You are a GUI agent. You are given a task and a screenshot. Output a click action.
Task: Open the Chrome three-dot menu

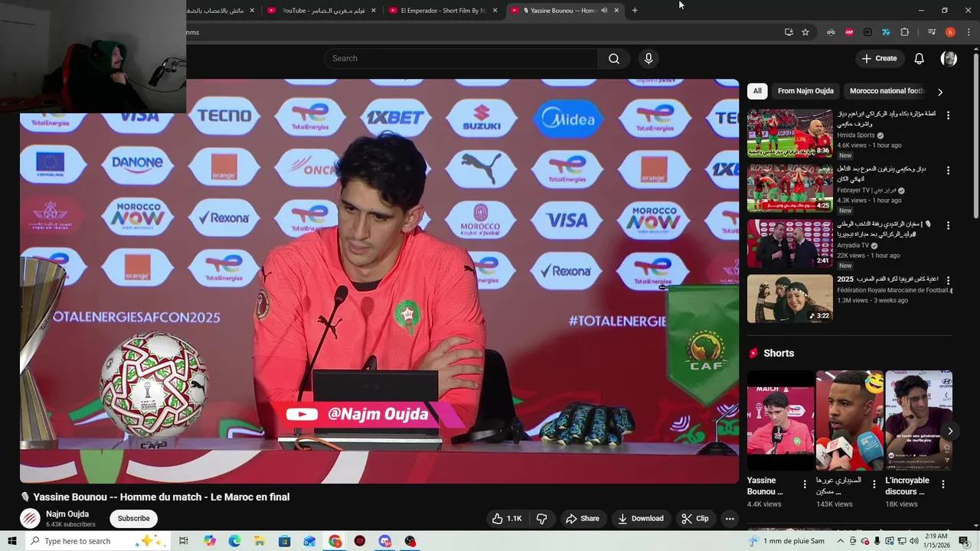point(968,32)
